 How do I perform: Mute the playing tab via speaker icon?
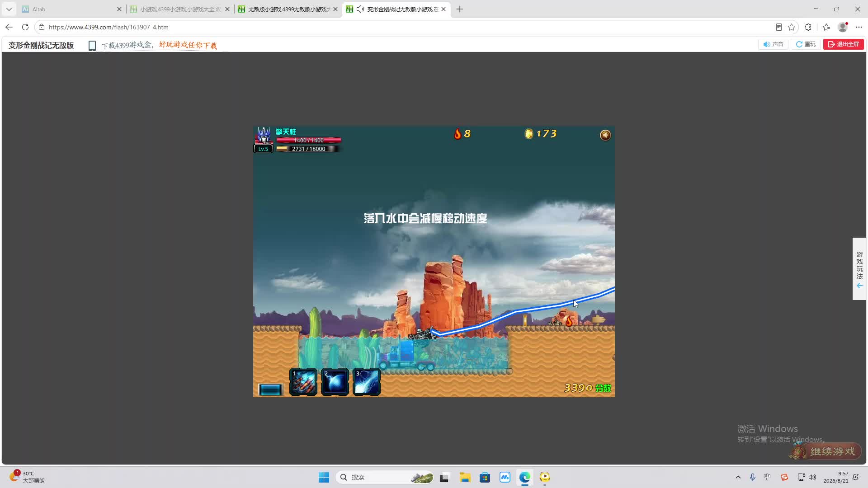coord(360,9)
